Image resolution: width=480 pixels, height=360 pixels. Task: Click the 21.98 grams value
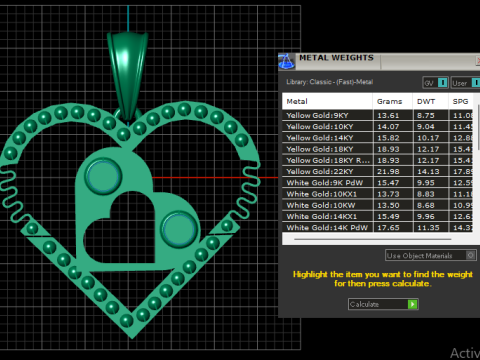point(388,172)
